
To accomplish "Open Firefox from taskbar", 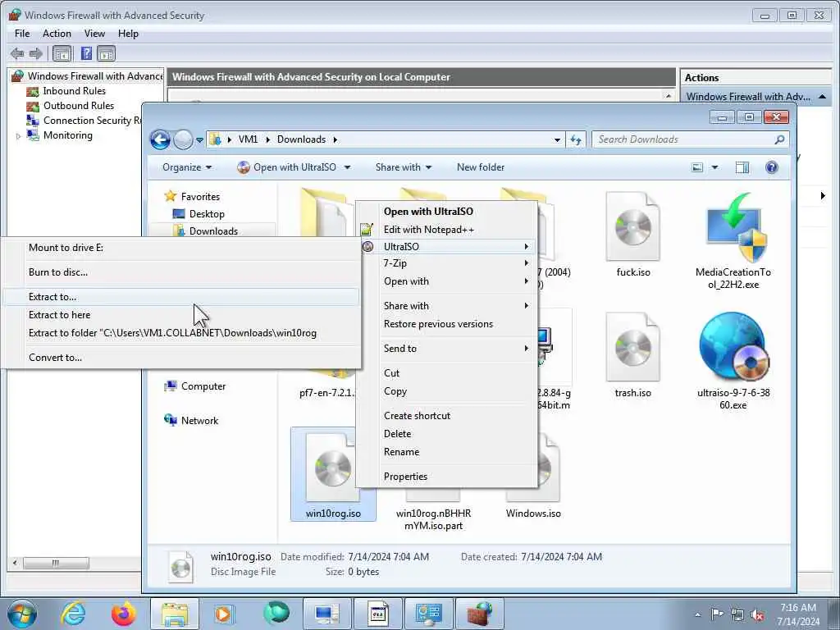I will coord(123,614).
